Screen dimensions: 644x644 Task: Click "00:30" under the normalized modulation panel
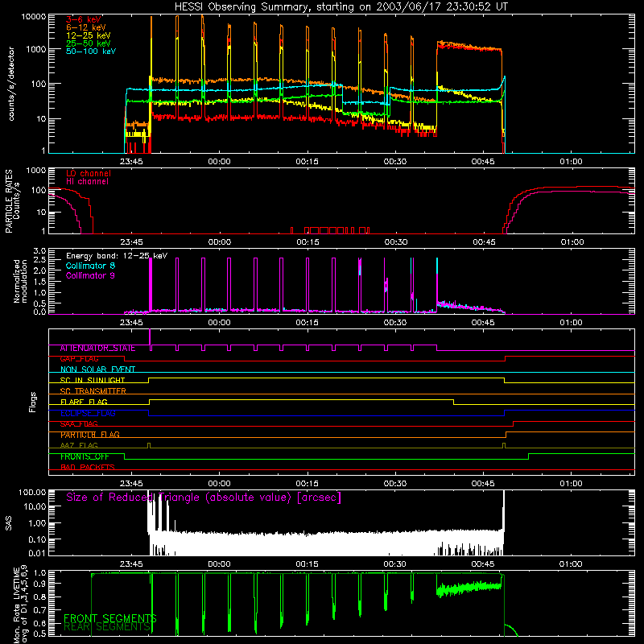tap(395, 323)
